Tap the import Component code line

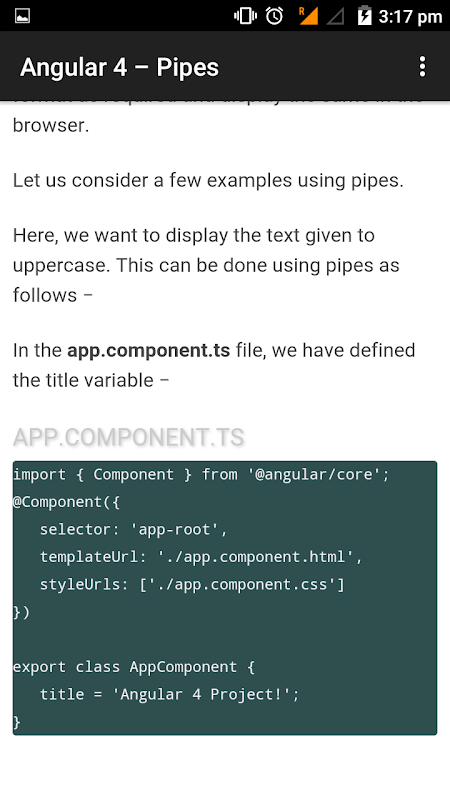(201, 474)
